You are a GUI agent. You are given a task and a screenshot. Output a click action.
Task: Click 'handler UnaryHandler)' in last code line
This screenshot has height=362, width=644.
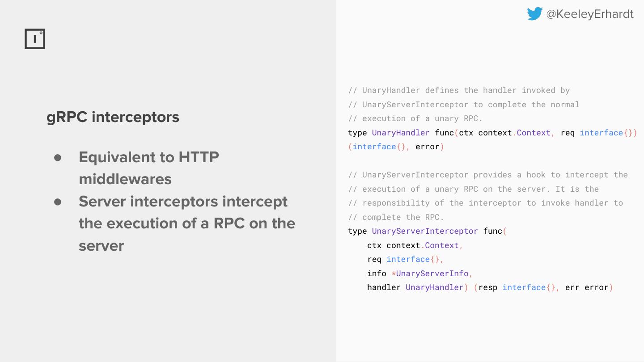(x=417, y=287)
